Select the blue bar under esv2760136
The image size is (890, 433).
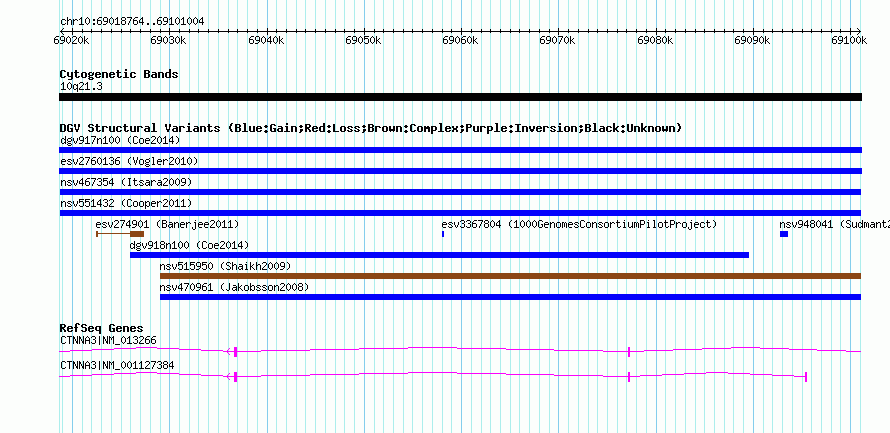point(460,171)
